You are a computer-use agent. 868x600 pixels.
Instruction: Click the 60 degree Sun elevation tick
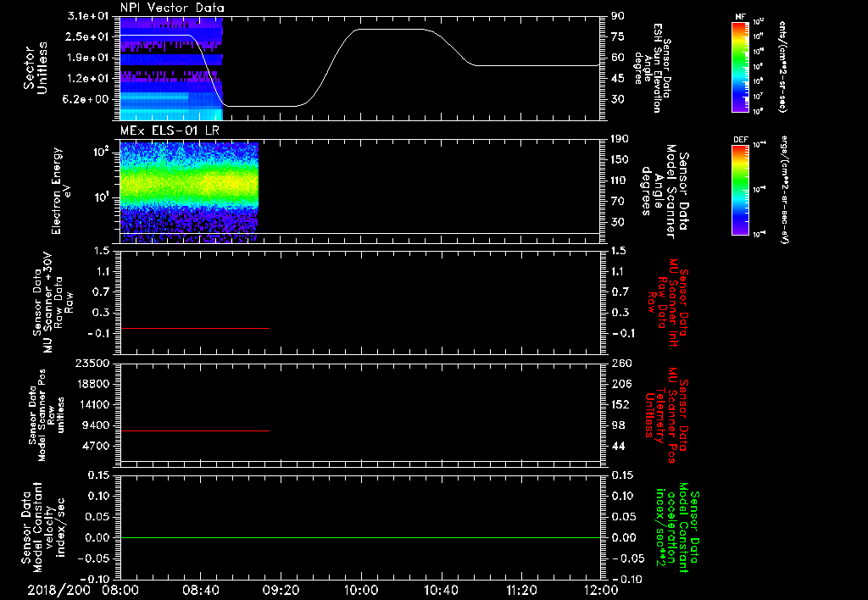(618, 58)
